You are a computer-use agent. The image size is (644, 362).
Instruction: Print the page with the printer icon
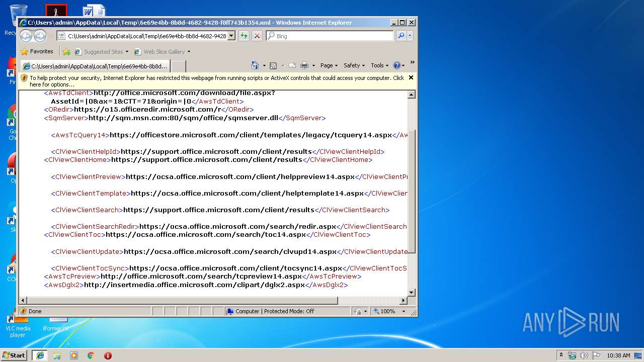point(304,65)
